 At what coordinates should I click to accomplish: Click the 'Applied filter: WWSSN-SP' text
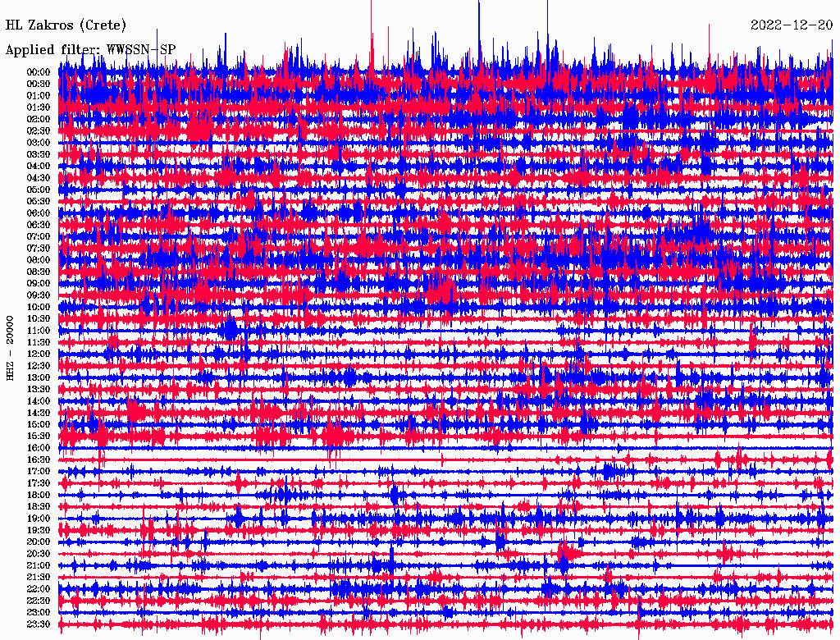(90, 50)
